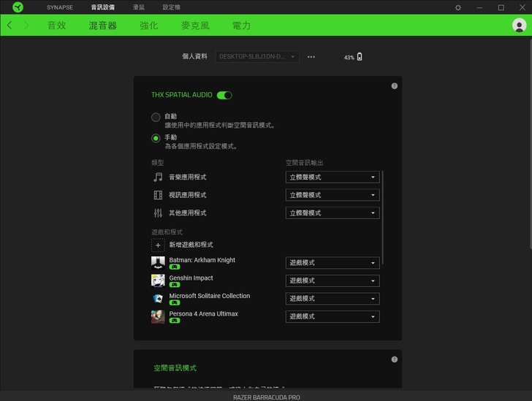Screen dimensions: 532x401
Task: Go back with left arrow
Action: (x=9, y=25)
